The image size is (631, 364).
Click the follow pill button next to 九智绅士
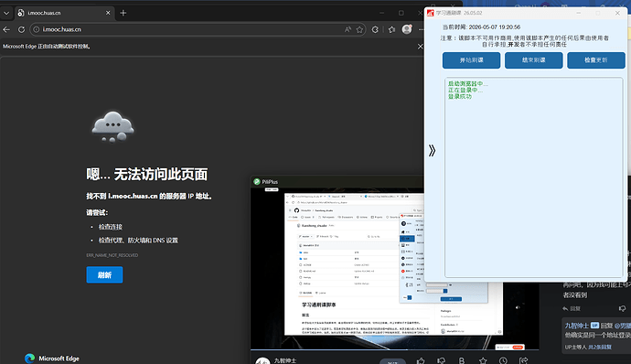(392, 361)
